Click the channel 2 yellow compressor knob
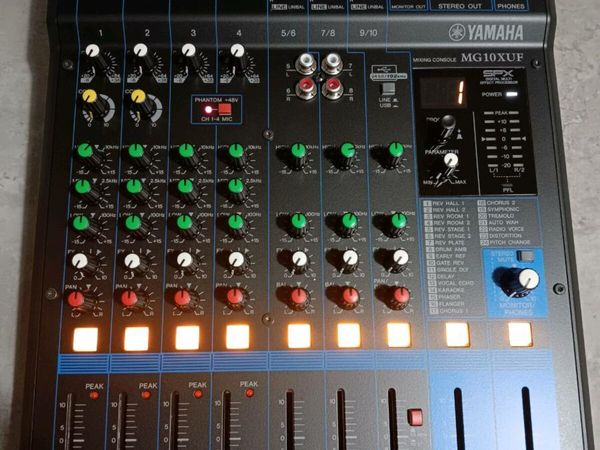The height and width of the screenshot is (450, 600). tap(139, 98)
